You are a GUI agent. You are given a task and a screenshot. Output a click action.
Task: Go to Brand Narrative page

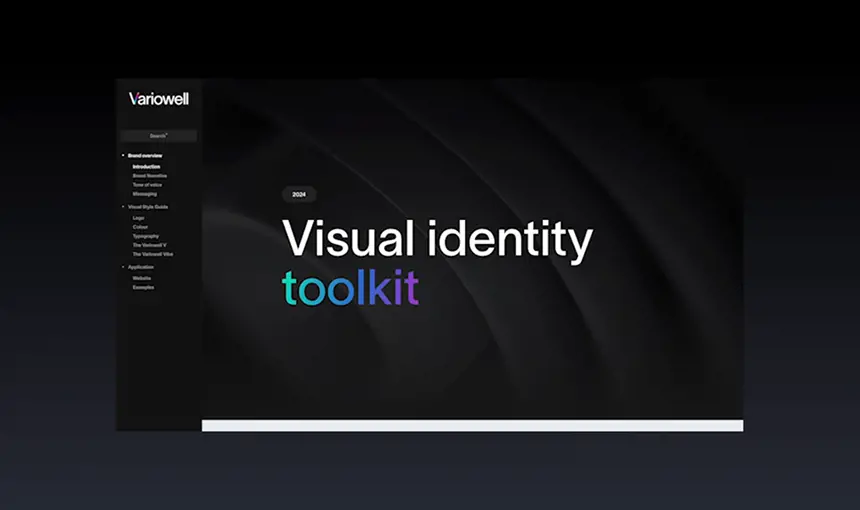click(x=150, y=176)
